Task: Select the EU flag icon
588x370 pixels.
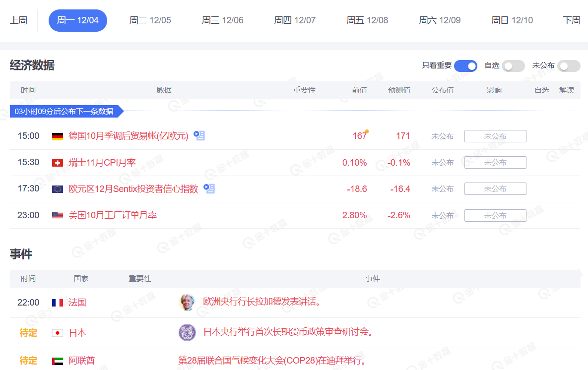Action: pyautogui.click(x=57, y=188)
